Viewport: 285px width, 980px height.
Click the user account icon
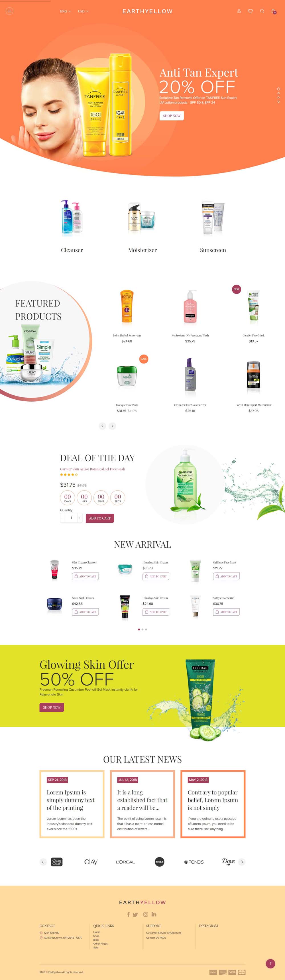click(239, 11)
